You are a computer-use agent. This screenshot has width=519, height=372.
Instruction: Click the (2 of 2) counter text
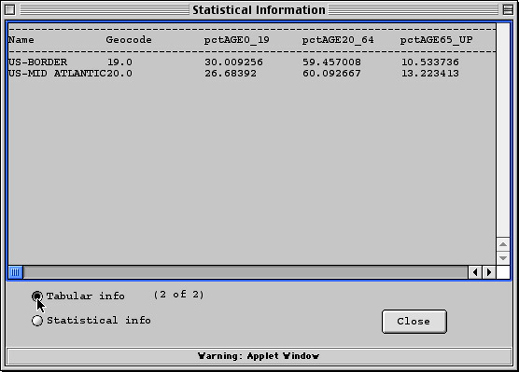179,295
